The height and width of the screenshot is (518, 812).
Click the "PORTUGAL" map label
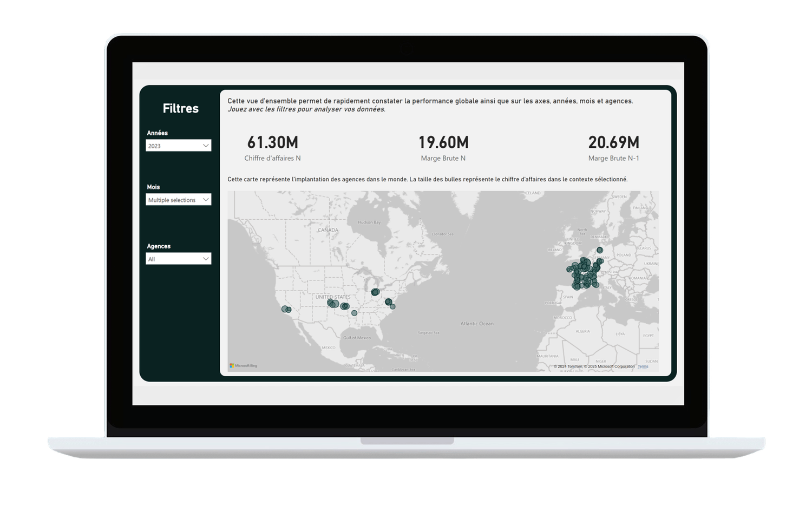[553, 303]
